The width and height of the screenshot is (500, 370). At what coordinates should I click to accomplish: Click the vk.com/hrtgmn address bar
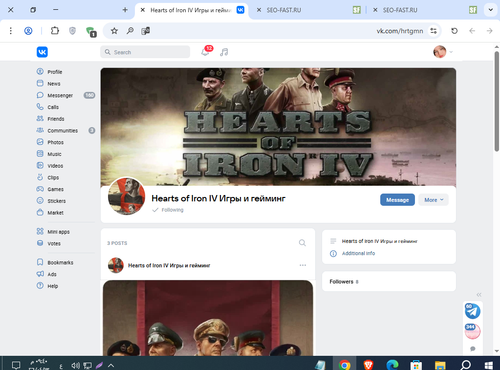(x=400, y=31)
